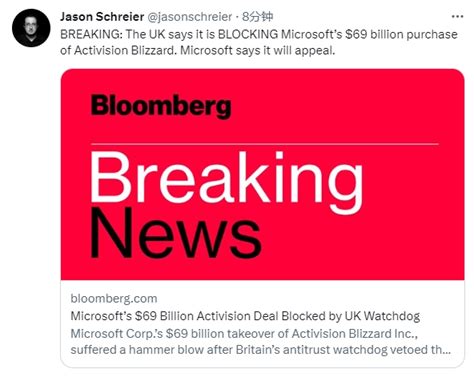Open the three-dot more options menu
This screenshot has height=377, width=474.
point(457,16)
